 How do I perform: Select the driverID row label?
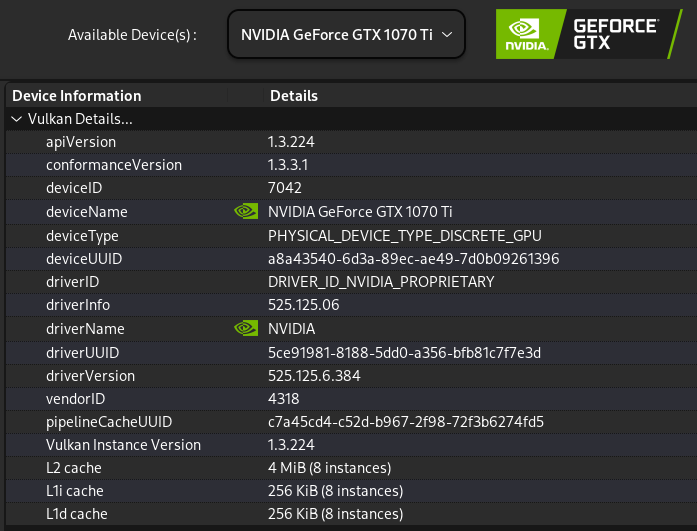click(x=72, y=282)
